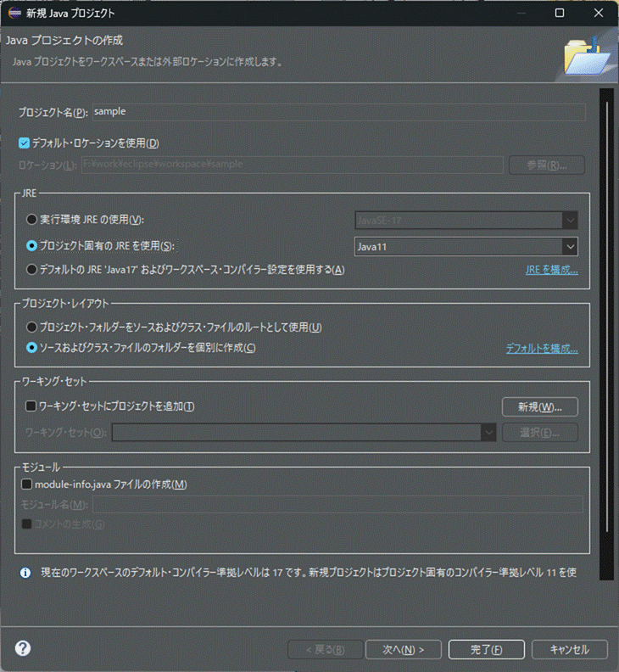
Task: Click the compiler compliance level 17 info message
Action: tap(309, 573)
